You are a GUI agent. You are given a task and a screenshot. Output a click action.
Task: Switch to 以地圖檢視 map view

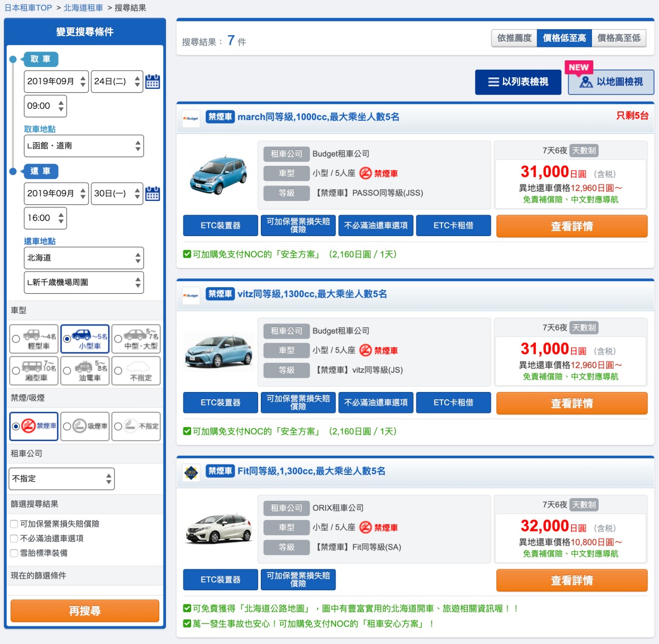coord(611,82)
